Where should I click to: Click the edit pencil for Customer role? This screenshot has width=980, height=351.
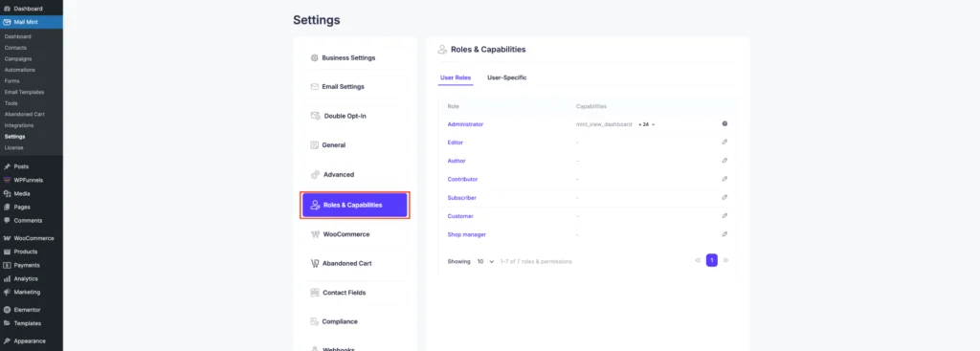click(724, 215)
